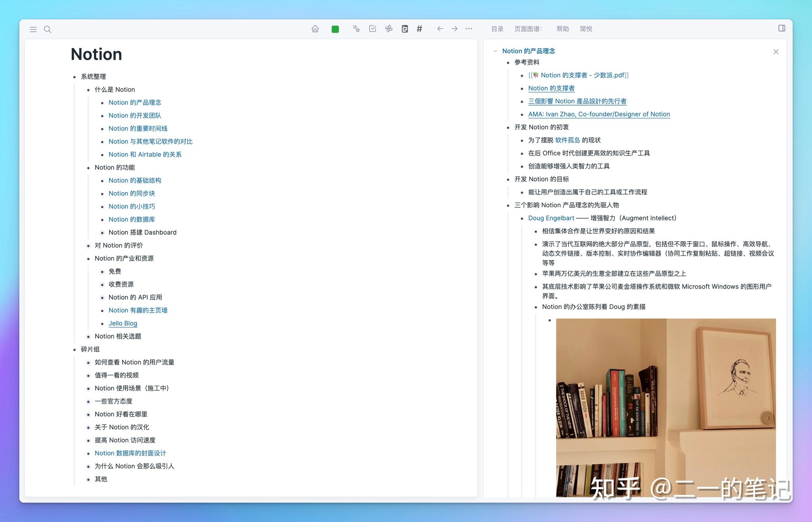The image size is (812, 522).
Task: Toggle the right sidebar panel icon
Action: coord(782,28)
